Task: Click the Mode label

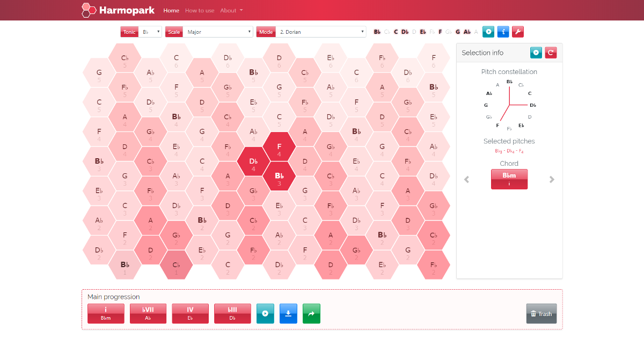Action: point(266,32)
